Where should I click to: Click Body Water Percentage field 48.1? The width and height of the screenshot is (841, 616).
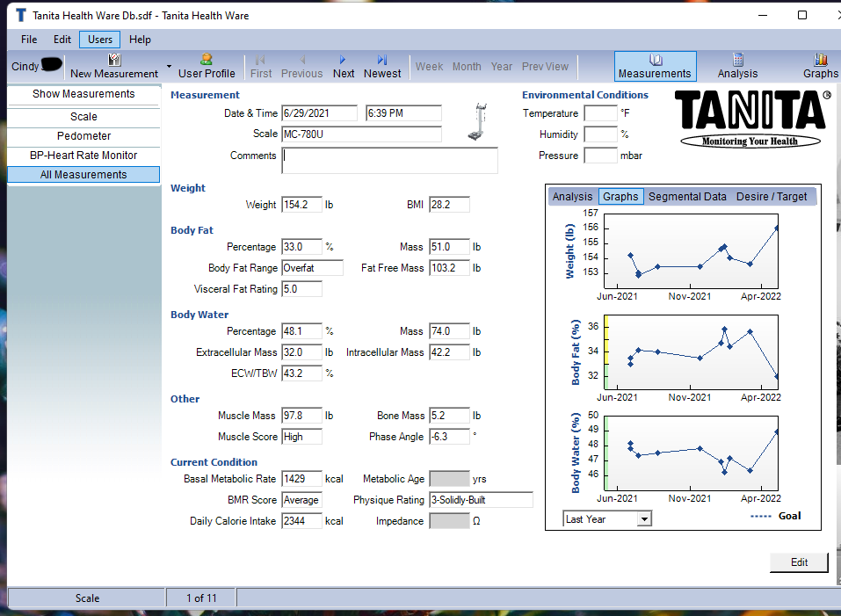[x=301, y=330]
